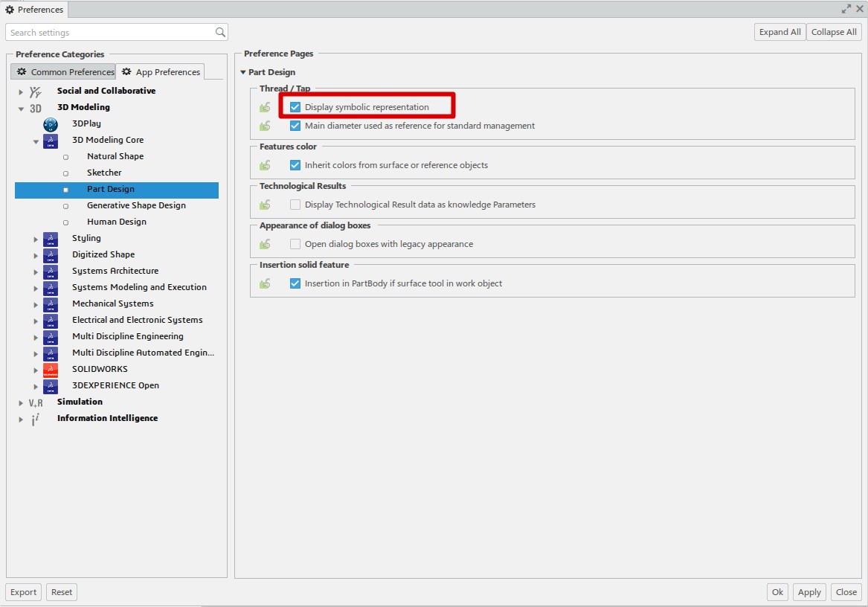Click the red SOLIDWORKS icon
Image resolution: width=868 pixels, height=607 pixels.
click(x=51, y=370)
